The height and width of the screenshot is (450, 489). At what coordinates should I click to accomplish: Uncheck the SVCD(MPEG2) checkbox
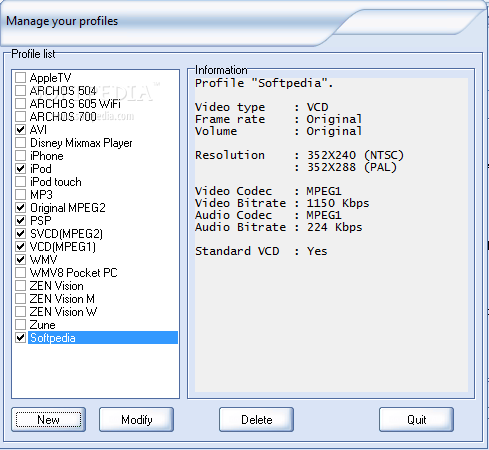coord(21,233)
